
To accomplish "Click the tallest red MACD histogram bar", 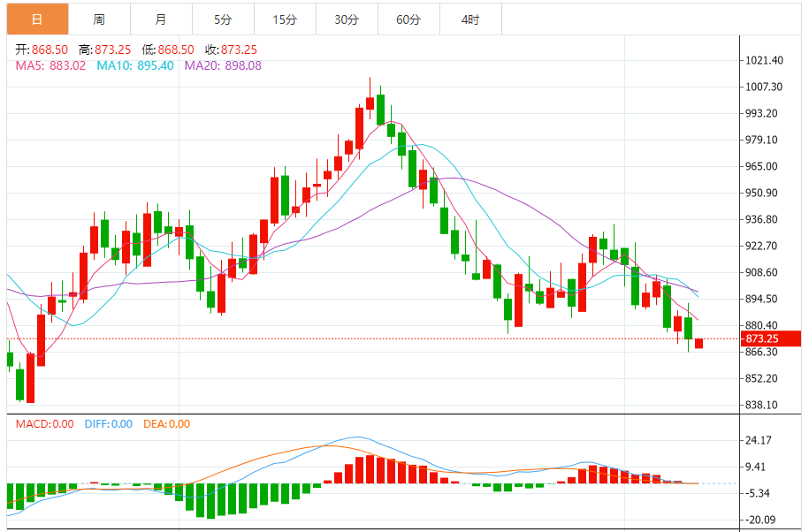I will pos(370,469).
